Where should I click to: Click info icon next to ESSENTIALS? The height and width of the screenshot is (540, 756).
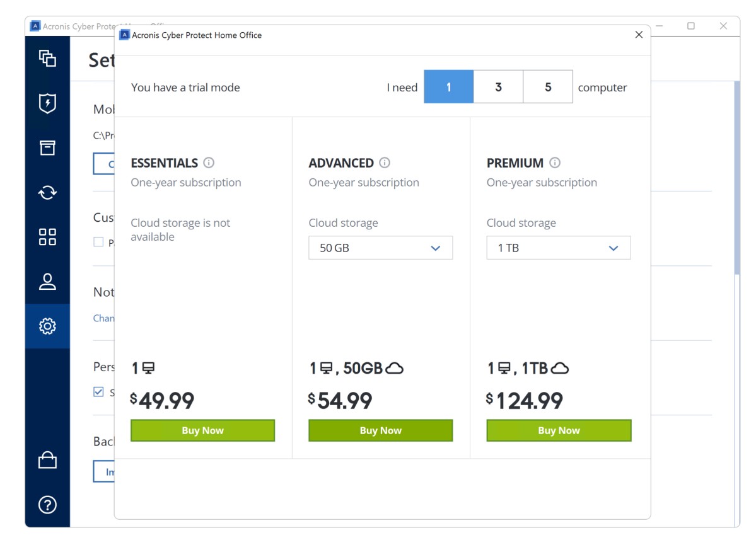tap(209, 163)
